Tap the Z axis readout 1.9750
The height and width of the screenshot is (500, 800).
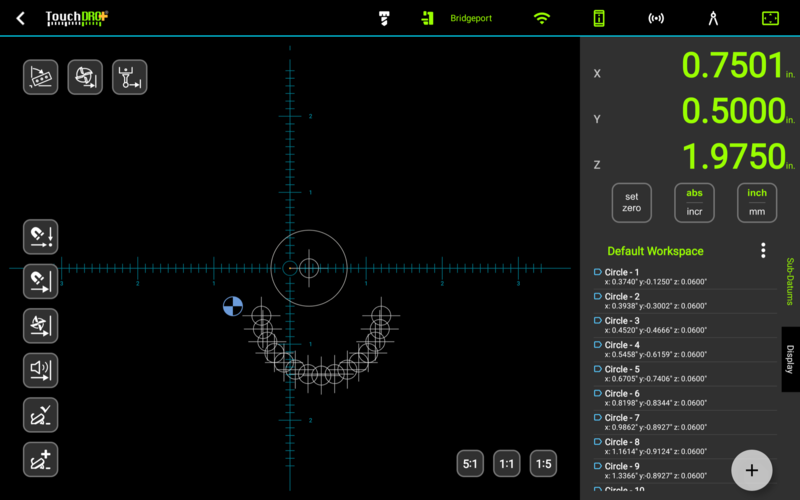734,156
